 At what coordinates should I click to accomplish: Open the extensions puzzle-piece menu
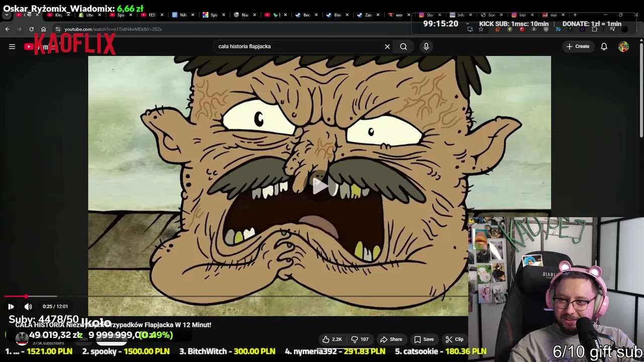coord(594,29)
